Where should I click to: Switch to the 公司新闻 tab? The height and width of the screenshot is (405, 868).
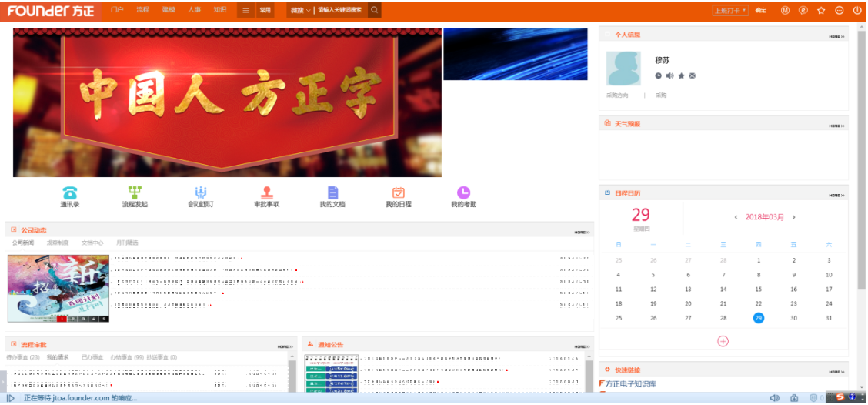22,243
